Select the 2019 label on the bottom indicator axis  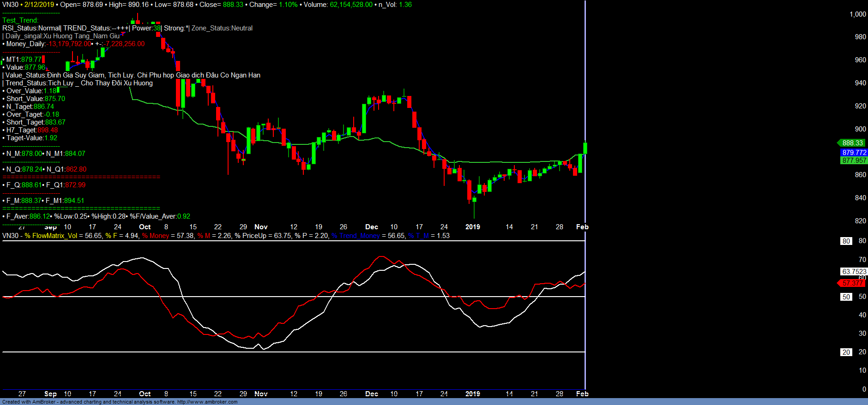click(472, 394)
